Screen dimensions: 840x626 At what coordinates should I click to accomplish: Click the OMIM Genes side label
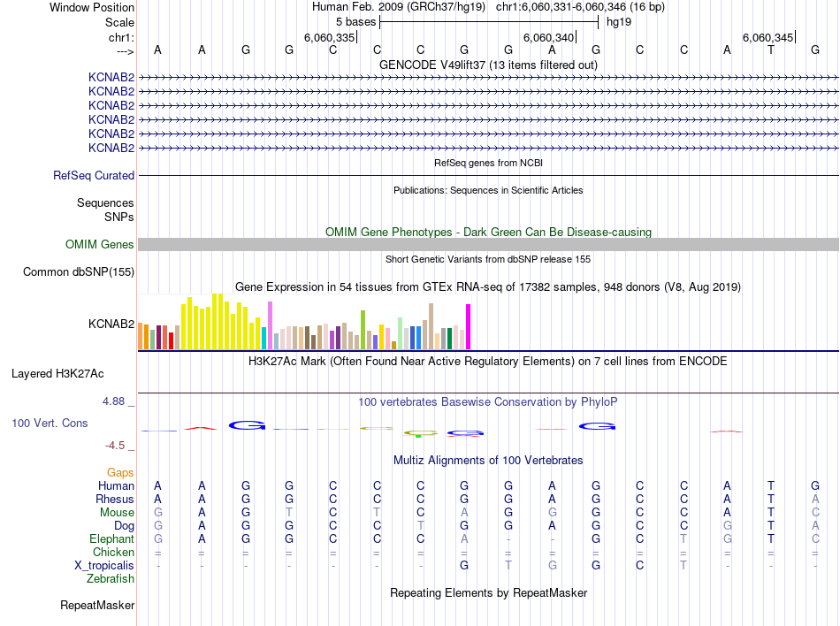point(100,244)
